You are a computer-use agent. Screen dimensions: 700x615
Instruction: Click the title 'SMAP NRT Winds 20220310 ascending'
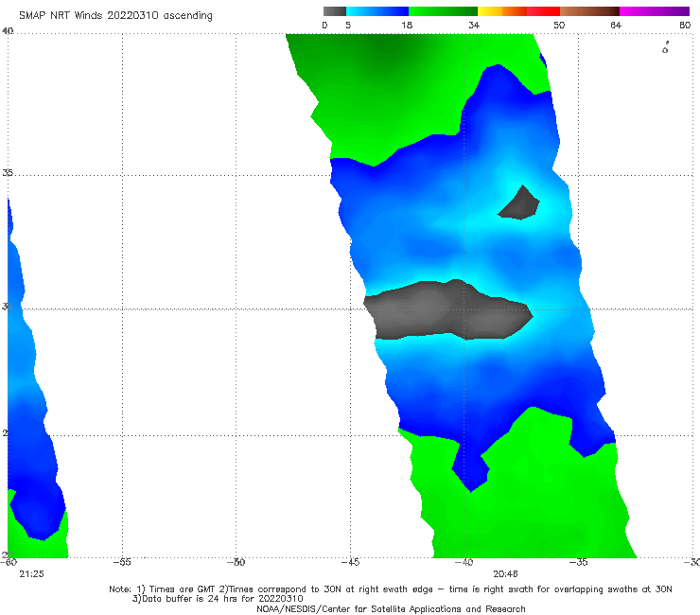pos(115,16)
